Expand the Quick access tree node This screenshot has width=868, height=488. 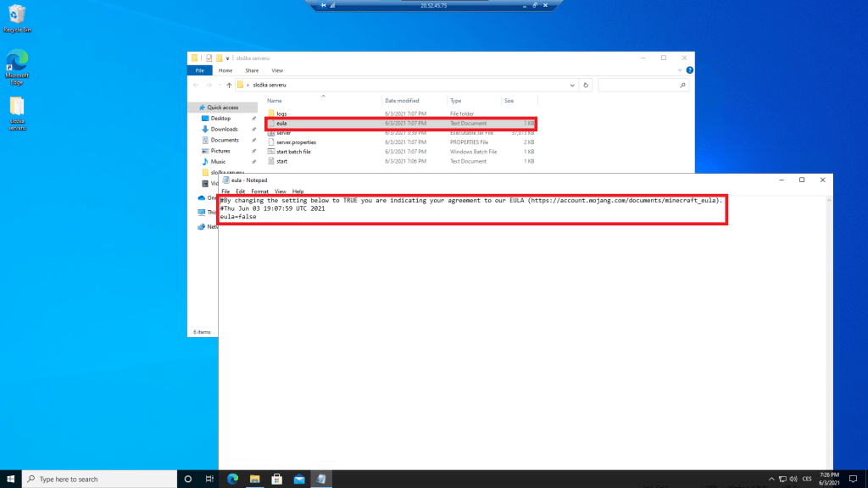coord(192,108)
